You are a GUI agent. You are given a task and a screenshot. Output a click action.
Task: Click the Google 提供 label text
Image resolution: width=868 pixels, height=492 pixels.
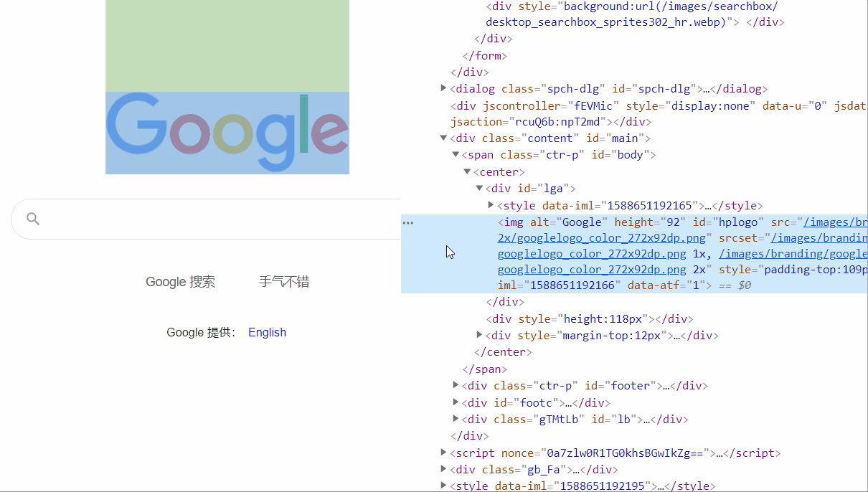201,332
